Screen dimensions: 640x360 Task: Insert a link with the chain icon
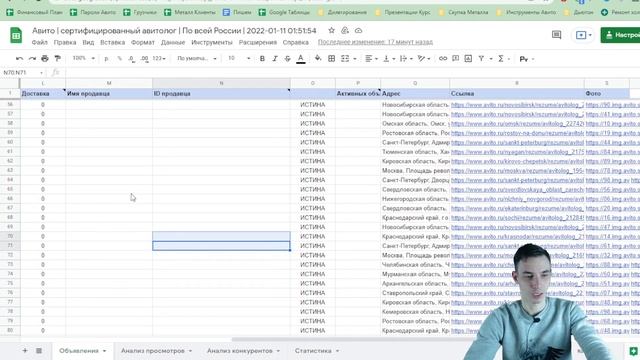pyautogui.click(x=443, y=59)
